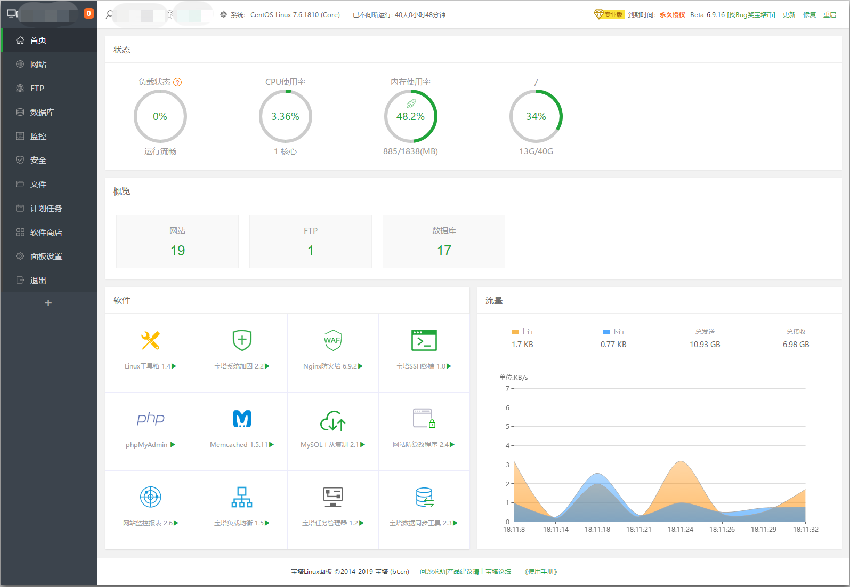Open the Websites overview card showing 19
Image resolution: width=850 pixels, height=587 pixels.
click(x=177, y=241)
